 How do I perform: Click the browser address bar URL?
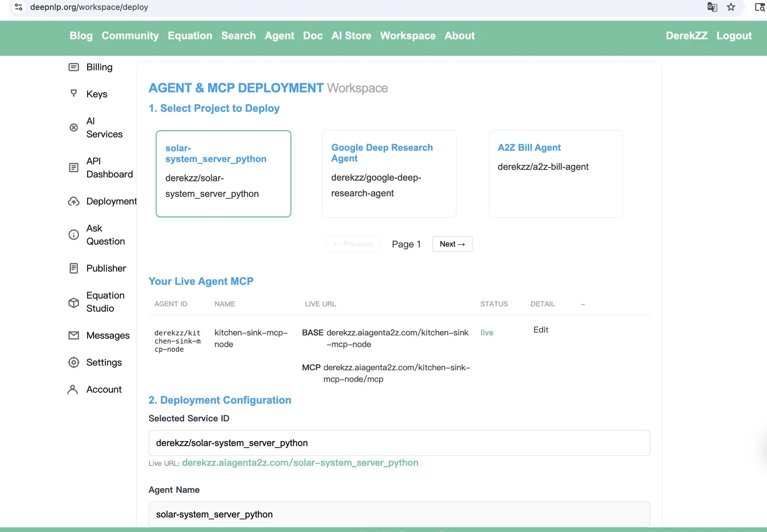[x=89, y=7]
